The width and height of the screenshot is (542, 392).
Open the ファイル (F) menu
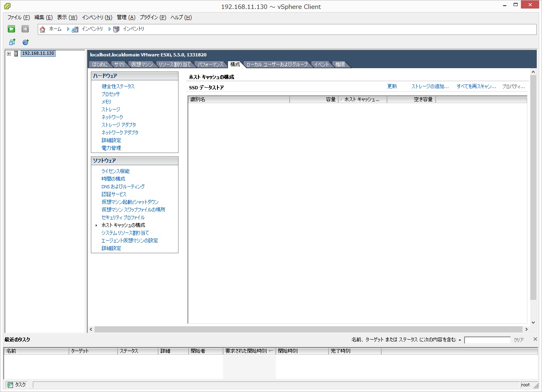19,17
